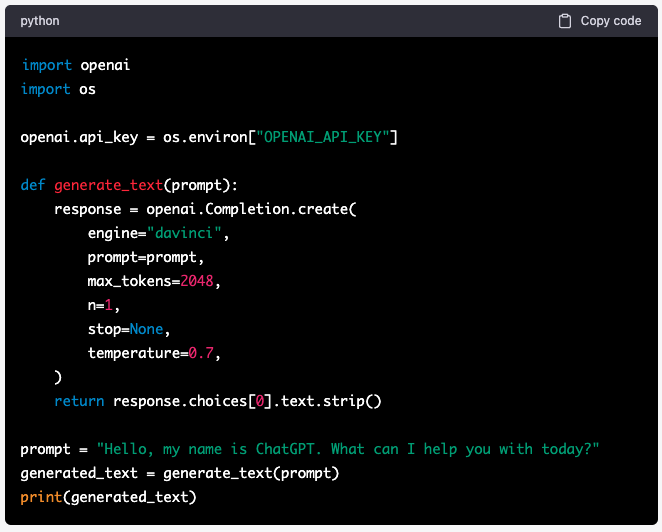This screenshot has width=662, height=532.
Task: Click the 'import openai' line
Action: 76,65
